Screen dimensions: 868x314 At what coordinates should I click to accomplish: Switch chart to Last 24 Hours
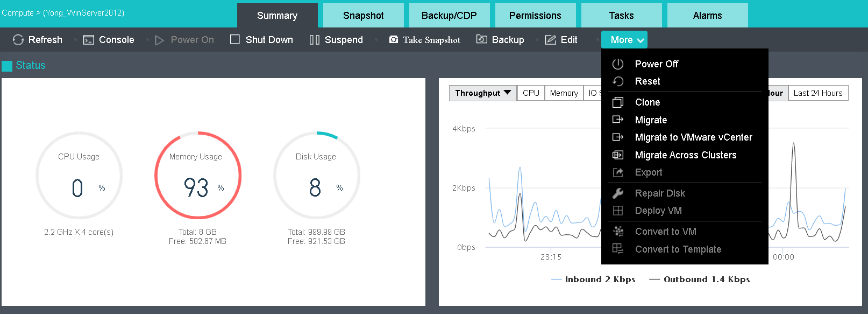(818, 93)
